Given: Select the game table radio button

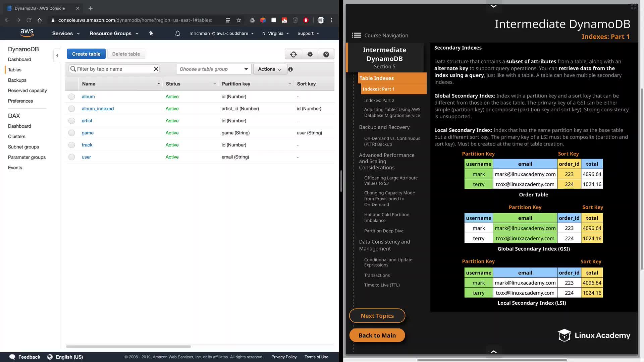Looking at the screenshot, I should [x=71, y=133].
